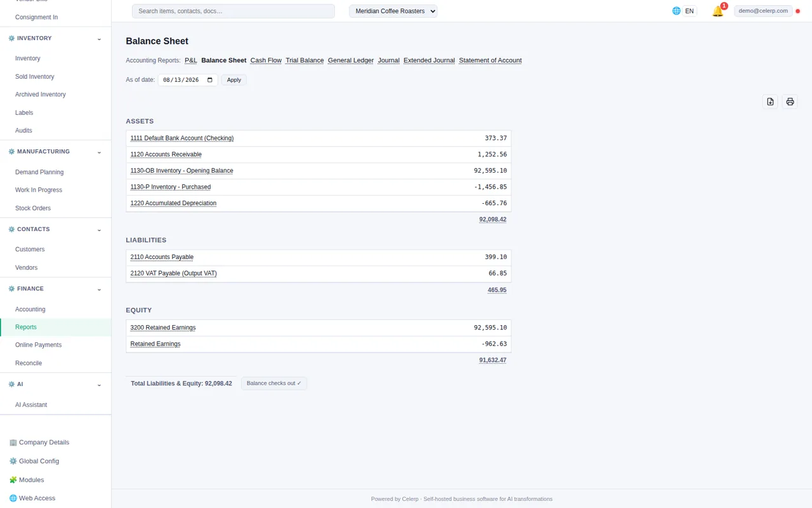
Task: Open the Reconcile page in sidebar
Action: (x=29, y=363)
